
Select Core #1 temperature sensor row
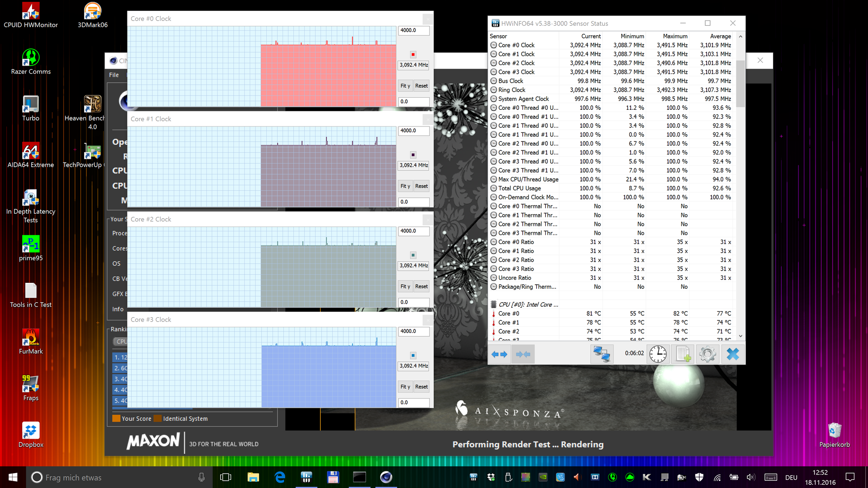(612, 323)
